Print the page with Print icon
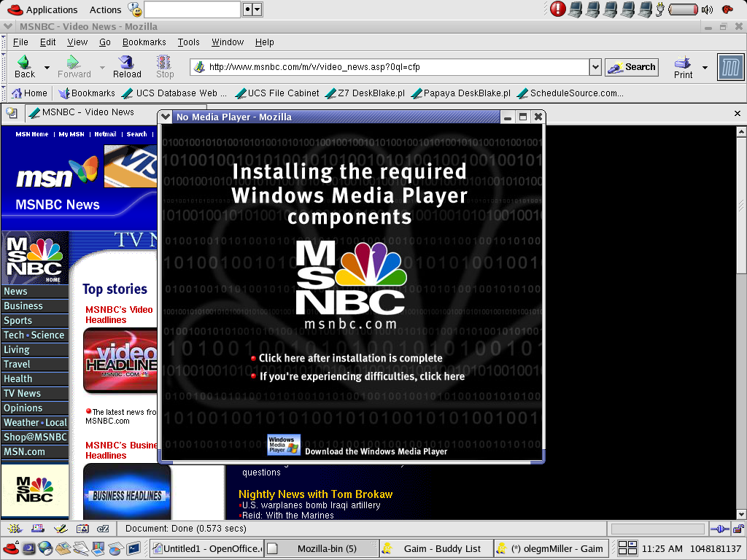This screenshot has height=560, width=747. [683, 66]
